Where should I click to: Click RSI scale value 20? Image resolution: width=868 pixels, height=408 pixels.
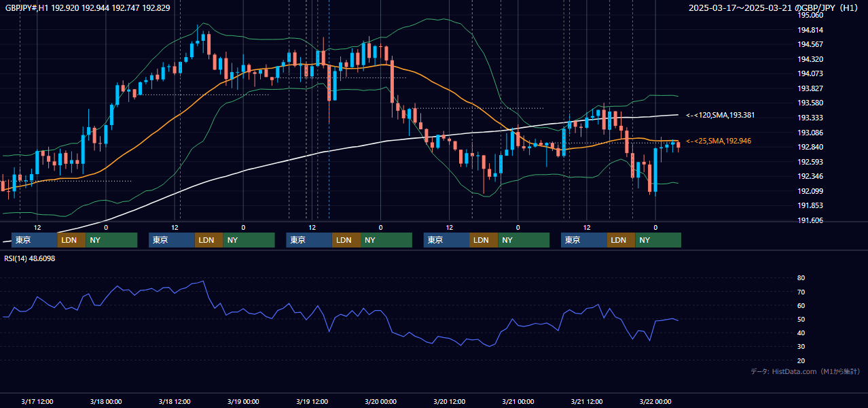click(801, 360)
